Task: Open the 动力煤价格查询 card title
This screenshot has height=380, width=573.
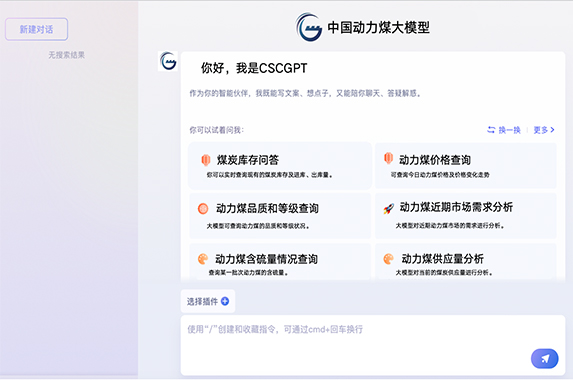Action: click(435, 160)
